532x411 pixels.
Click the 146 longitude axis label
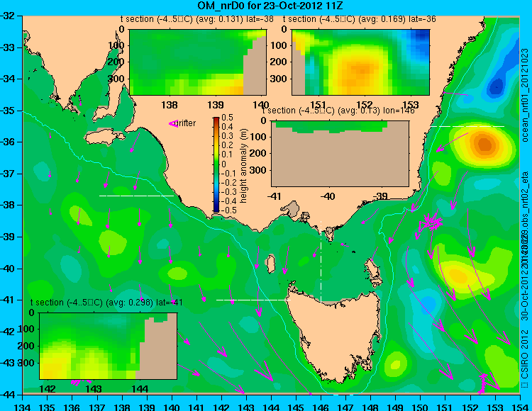(x=321, y=407)
